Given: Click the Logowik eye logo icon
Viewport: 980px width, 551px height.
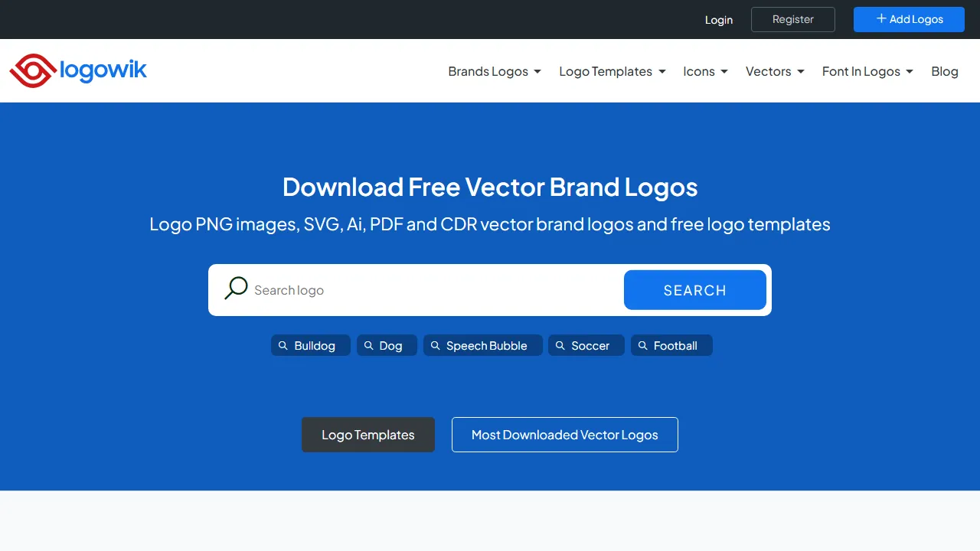Looking at the screenshot, I should 31,70.
